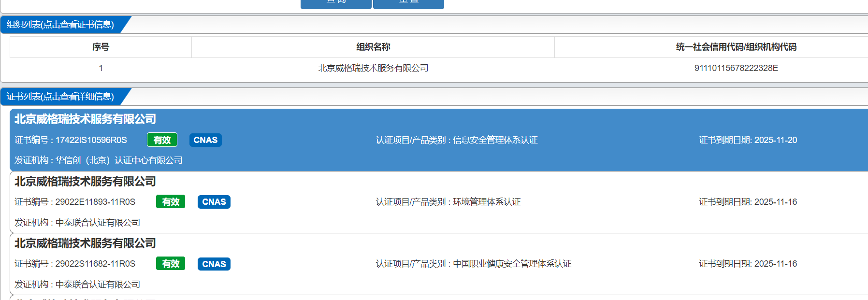This screenshot has width=868, height=300.
Task: Click expiry date 2025-11-16 of occupational health certificate
Action: (x=776, y=264)
